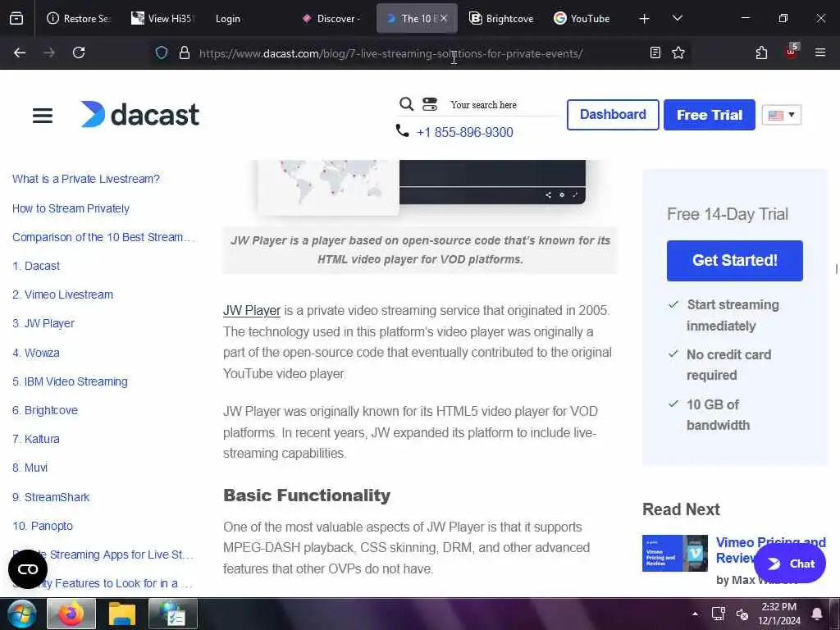Click the search magnifier icon on Dacast
Viewport: 840px width, 630px height.
(407, 104)
